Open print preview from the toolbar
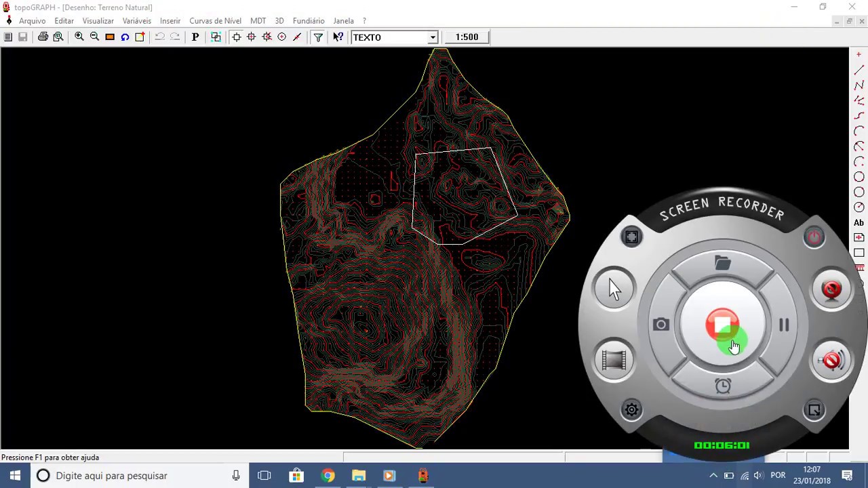 pos(58,37)
